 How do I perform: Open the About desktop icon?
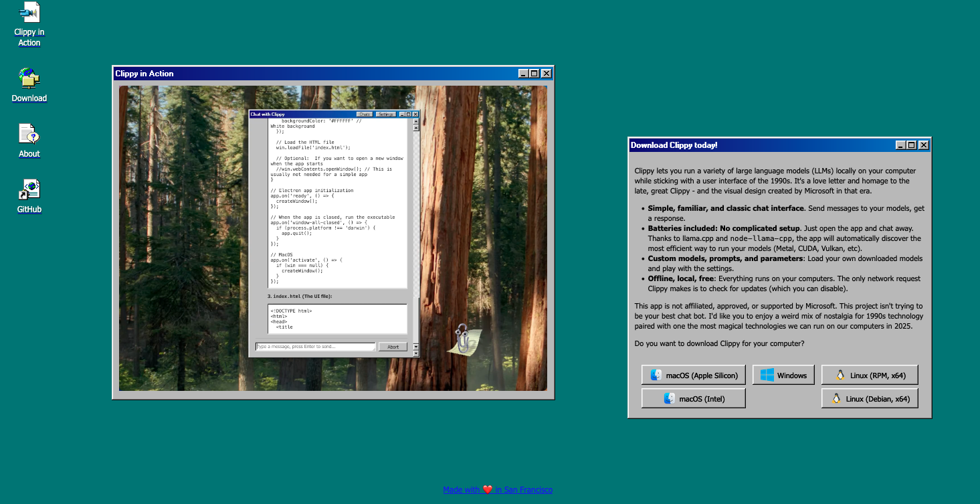click(29, 141)
